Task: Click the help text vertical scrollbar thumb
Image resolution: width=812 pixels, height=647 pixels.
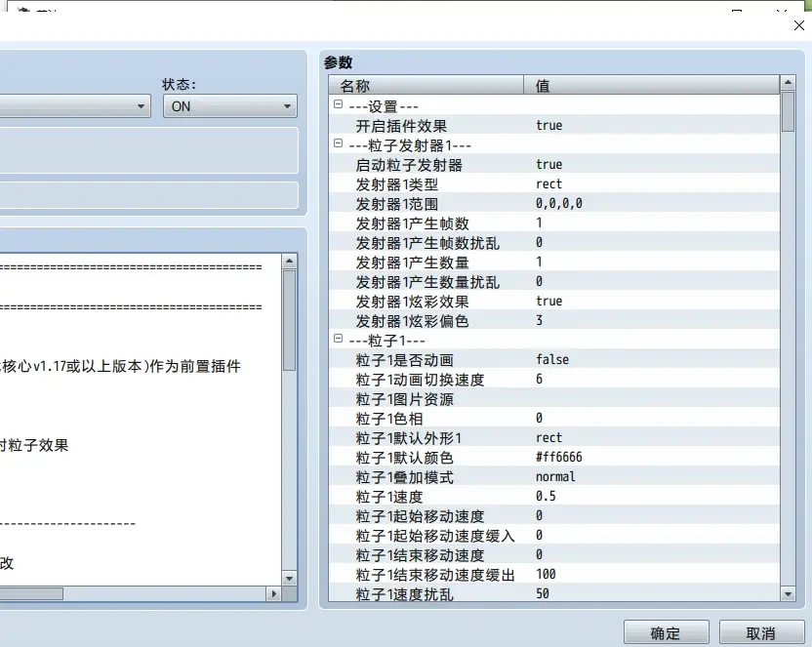Action: click(x=290, y=320)
